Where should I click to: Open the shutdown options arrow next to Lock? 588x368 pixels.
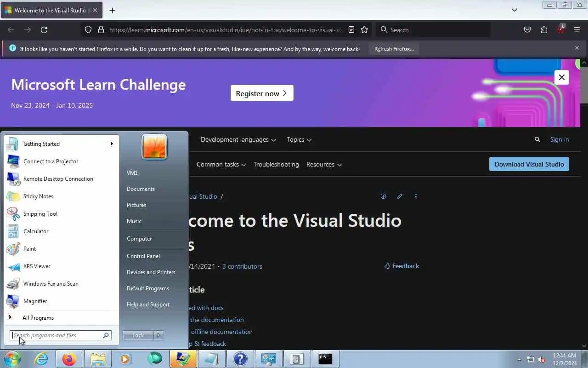coord(158,335)
